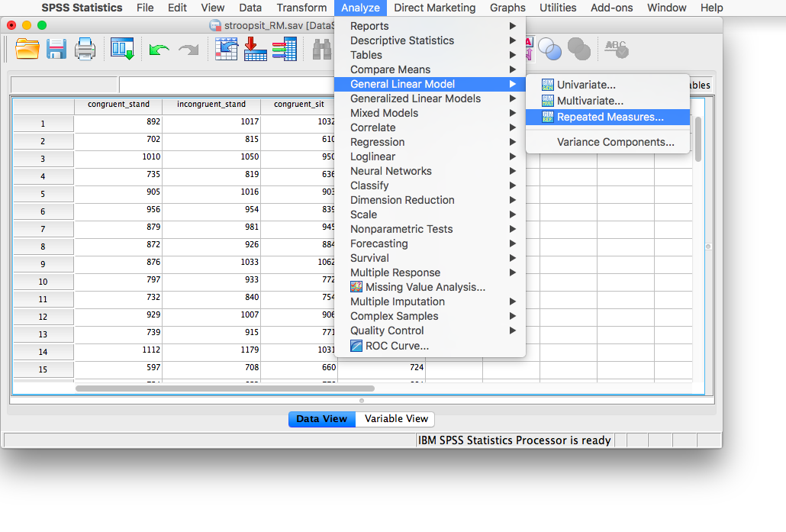Click the horizontal scrollbar of the data grid
Screen dimensions: 786x532
pyautogui.click(x=224, y=389)
